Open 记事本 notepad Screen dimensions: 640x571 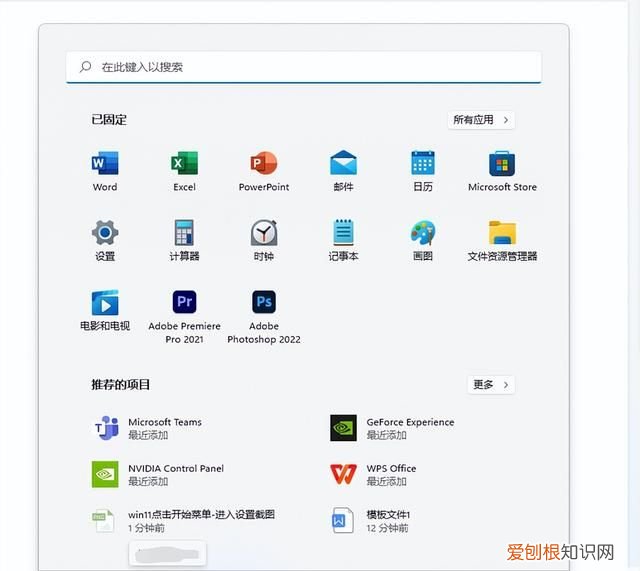click(343, 233)
